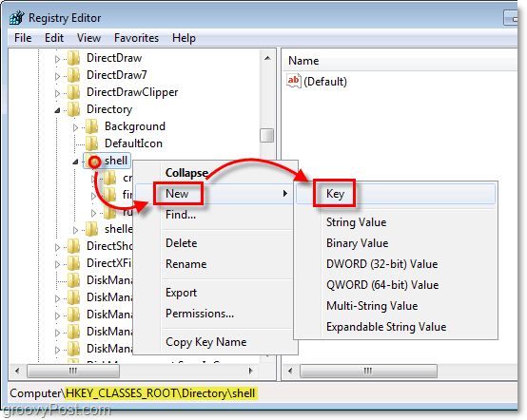Click the tree pane horizontal scrollbar thumb
The height and width of the screenshot is (420, 527).
(x=73, y=371)
